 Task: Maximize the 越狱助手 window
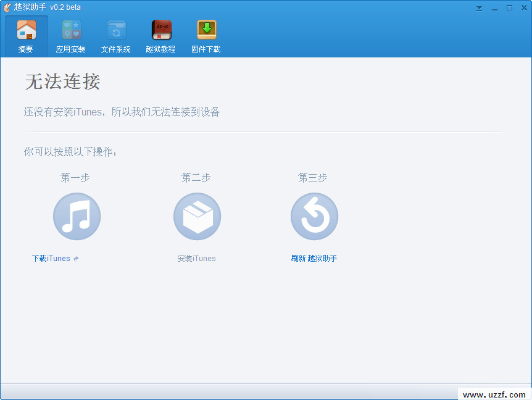click(509, 8)
